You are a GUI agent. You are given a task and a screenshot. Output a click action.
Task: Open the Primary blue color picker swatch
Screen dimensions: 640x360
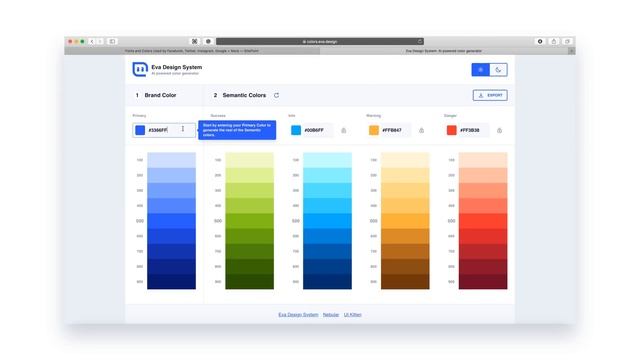click(x=140, y=130)
